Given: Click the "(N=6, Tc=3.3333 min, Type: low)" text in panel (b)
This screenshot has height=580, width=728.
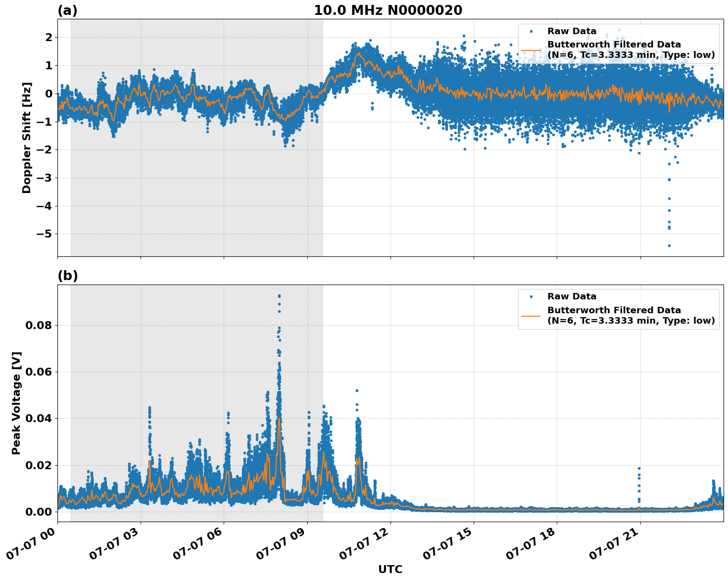Looking at the screenshot, I should 631,321.
